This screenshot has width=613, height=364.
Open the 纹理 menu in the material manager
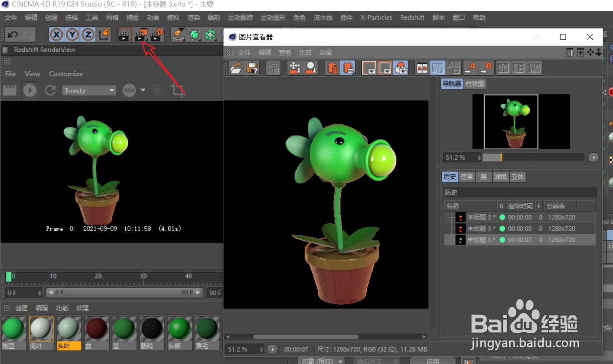click(x=82, y=308)
